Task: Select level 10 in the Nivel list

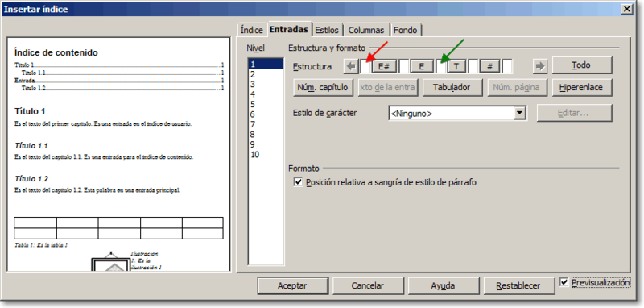Action: coord(266,155)
